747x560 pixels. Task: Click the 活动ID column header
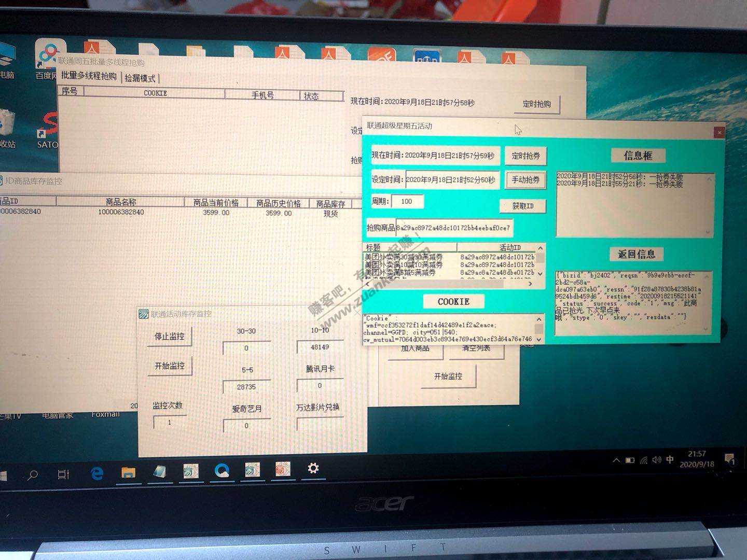coord(496,247)
